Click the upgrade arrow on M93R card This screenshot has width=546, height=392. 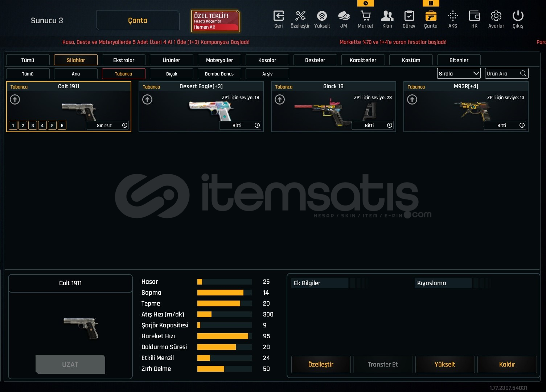[x=412, y=99]
